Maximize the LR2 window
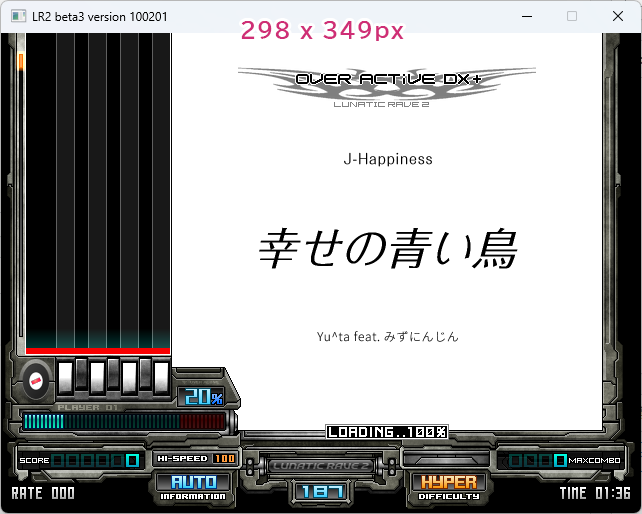The width and height of the screenshot is (642, 514). click(572, 16)
